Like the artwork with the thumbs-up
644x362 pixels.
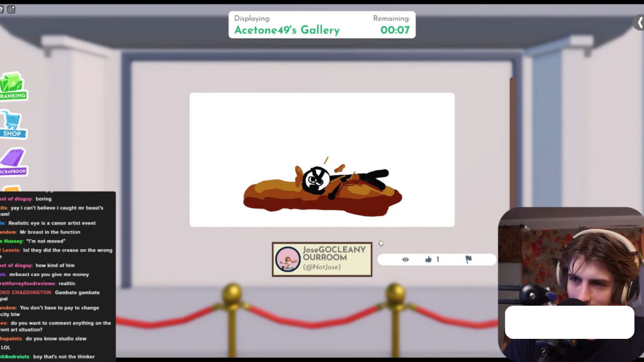(428, 259)
